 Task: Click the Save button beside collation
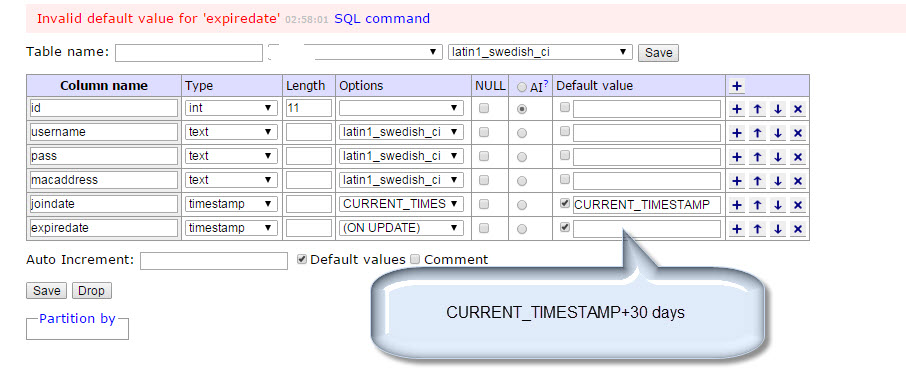point(658,53)
